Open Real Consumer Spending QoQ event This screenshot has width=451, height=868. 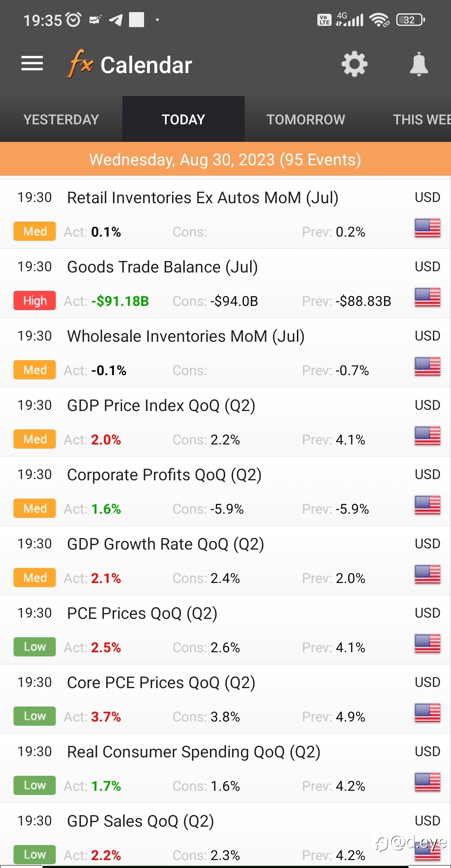[x=193, y=752]
